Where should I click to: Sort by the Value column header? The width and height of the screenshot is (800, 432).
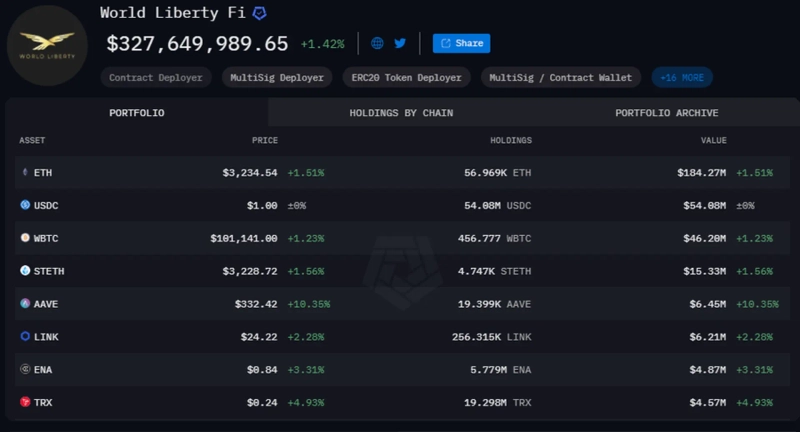[713, 141]
